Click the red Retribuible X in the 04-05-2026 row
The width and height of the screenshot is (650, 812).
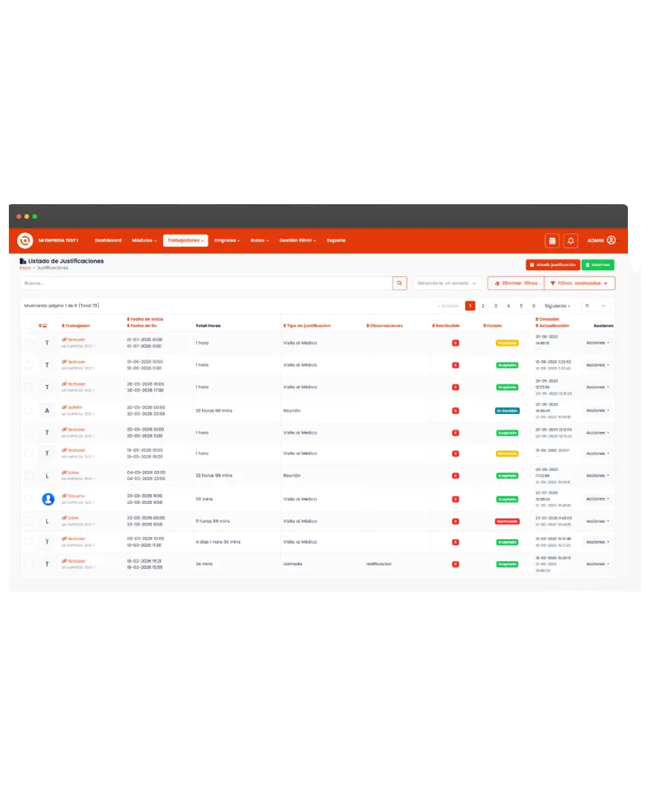(455, 475)
